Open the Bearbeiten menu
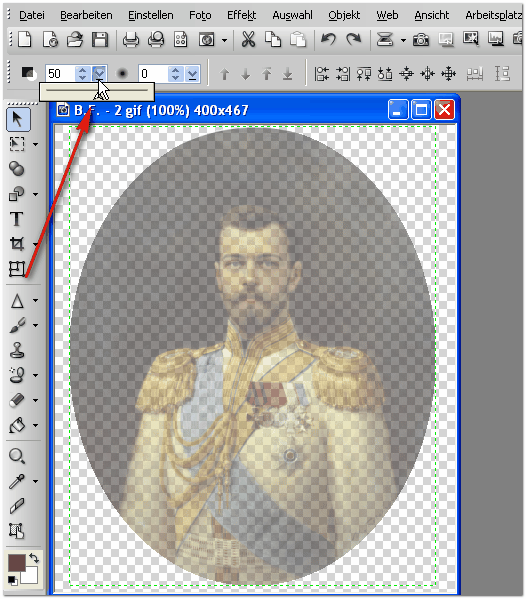The height and width of the screenshot is (599, 526). point(86,15)
